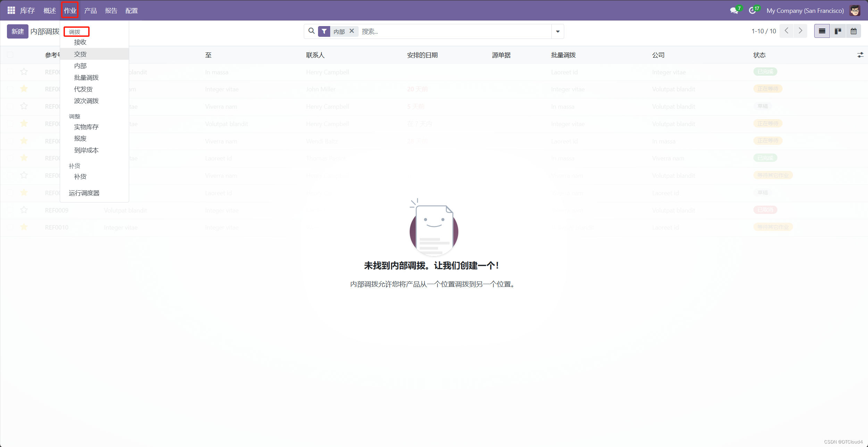
Task: Toggle the select-all header checkbox
Action: click(x=10, y=55)
